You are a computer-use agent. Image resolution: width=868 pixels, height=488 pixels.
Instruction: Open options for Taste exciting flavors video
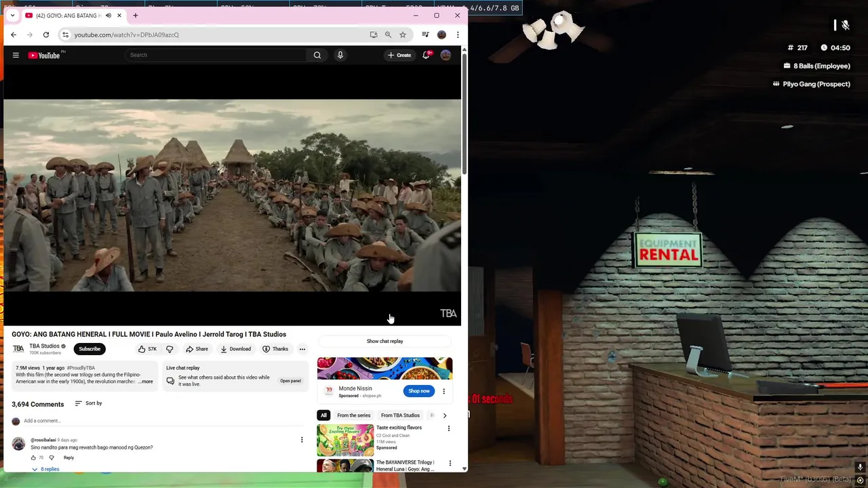pyautogui.click(x=448, y=428)
